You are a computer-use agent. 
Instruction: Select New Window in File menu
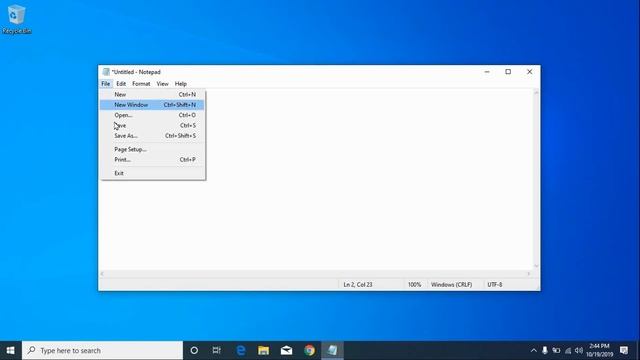(152, 105)
